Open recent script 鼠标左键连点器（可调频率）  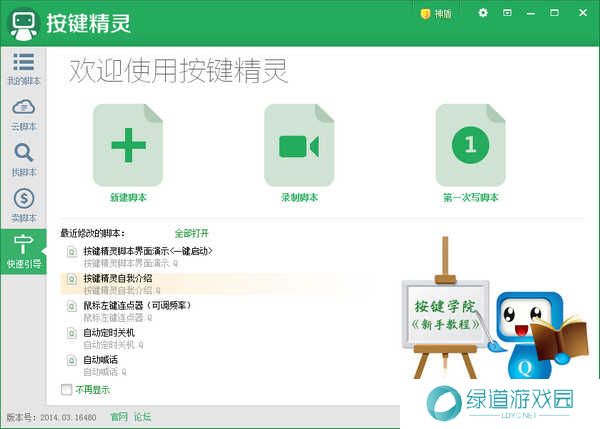tap(136, 304)
